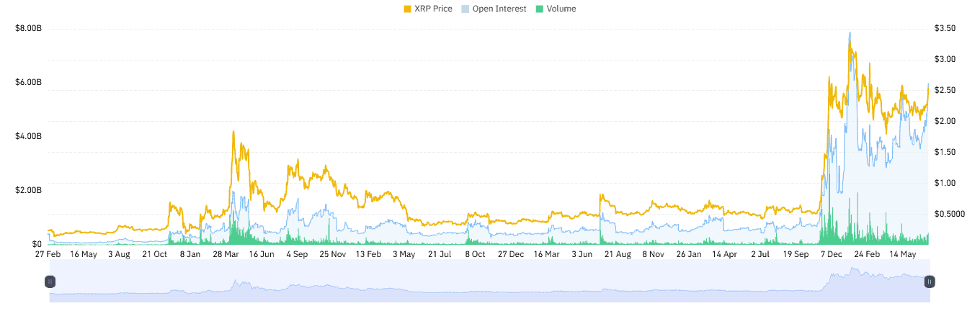
Task: Click the light blue Open Interest swatch
Action: point(465,9)
